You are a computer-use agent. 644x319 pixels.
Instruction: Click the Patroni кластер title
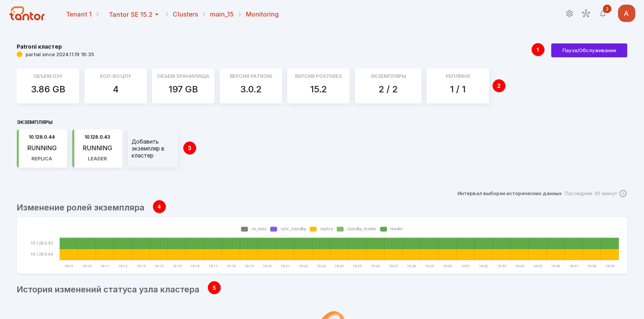pyautogui.click(x=39, y=47)
